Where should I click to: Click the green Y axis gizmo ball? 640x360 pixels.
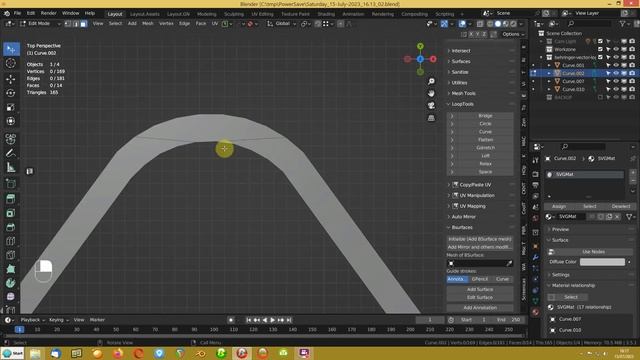point(420,46)
